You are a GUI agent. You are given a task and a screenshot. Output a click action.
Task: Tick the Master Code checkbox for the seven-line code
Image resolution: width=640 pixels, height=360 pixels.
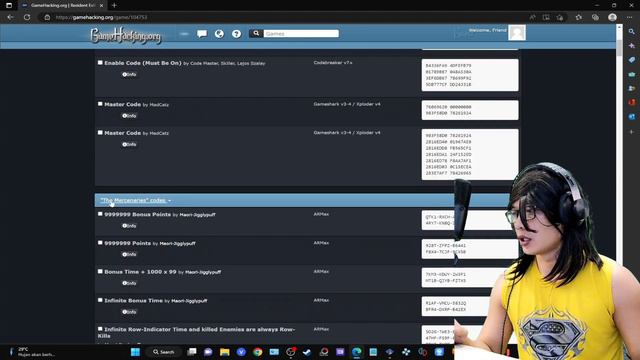point(100,133)
